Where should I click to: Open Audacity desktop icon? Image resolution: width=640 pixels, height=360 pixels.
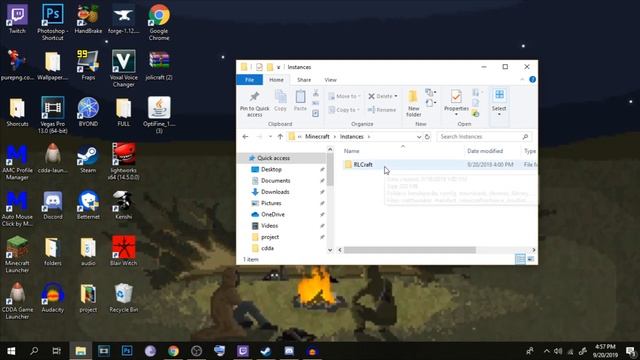pyautogui.click(x=53, y=298)
